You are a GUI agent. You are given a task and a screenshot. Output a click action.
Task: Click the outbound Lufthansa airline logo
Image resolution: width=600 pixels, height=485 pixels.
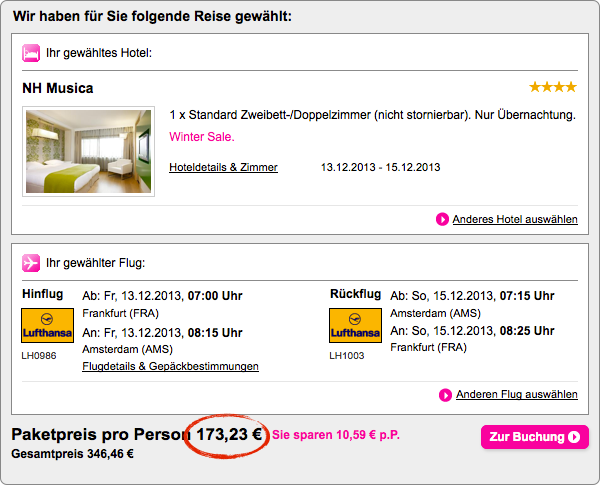click(x=47, y=327)
